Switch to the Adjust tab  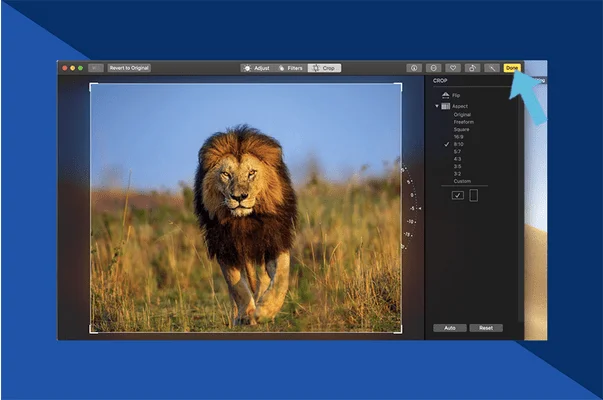click(256, 68)
